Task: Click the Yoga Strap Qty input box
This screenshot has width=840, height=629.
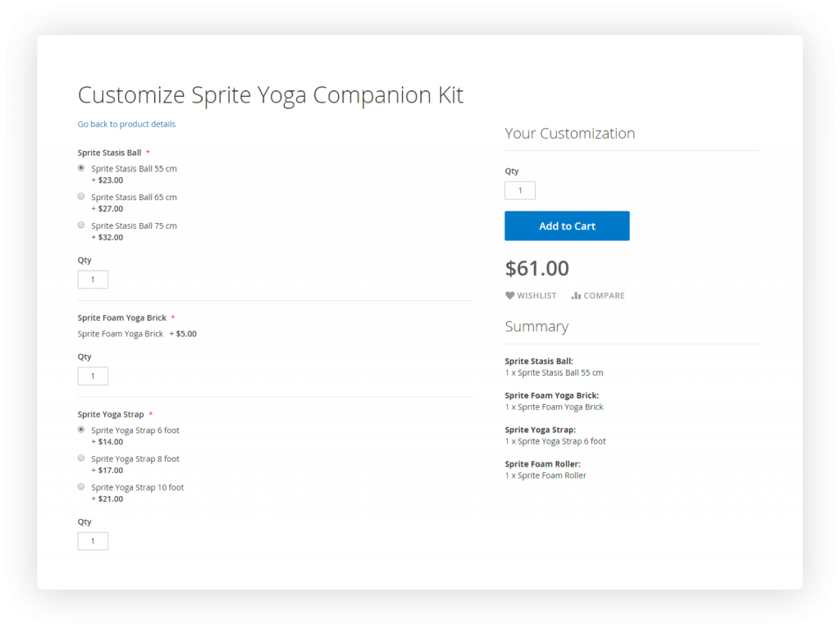Action: 93,541
